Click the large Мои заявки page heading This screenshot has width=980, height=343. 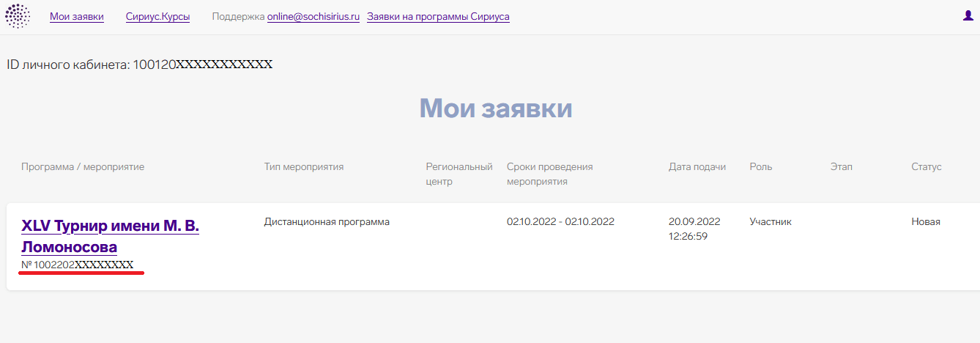(x=495, y=108)
